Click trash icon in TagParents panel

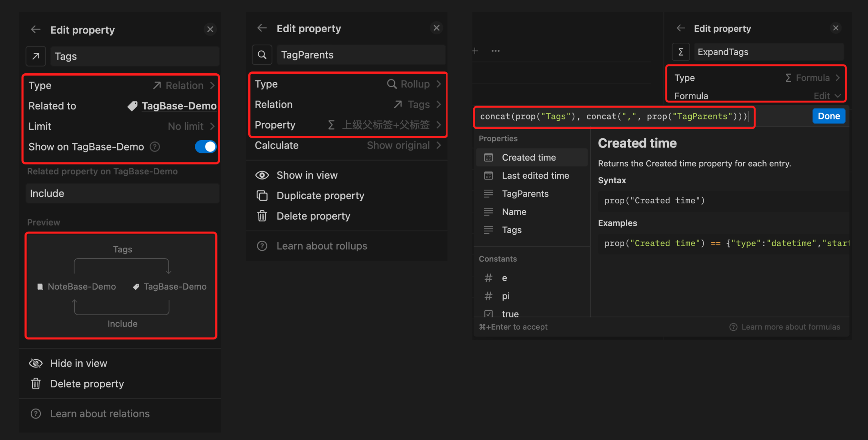click(262, 216)
